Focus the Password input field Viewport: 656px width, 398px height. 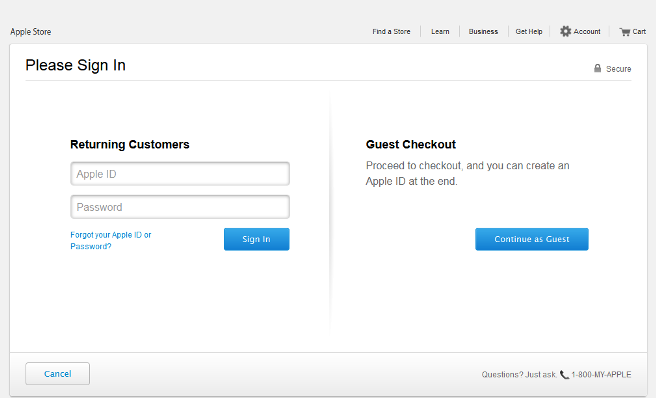click(x=180, y=207)
